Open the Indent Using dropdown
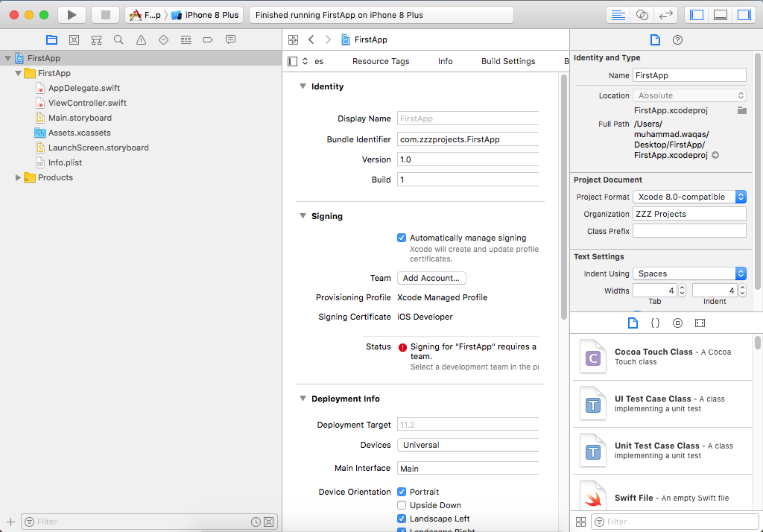This screenshot has height=532, width=763. point(689,273)
